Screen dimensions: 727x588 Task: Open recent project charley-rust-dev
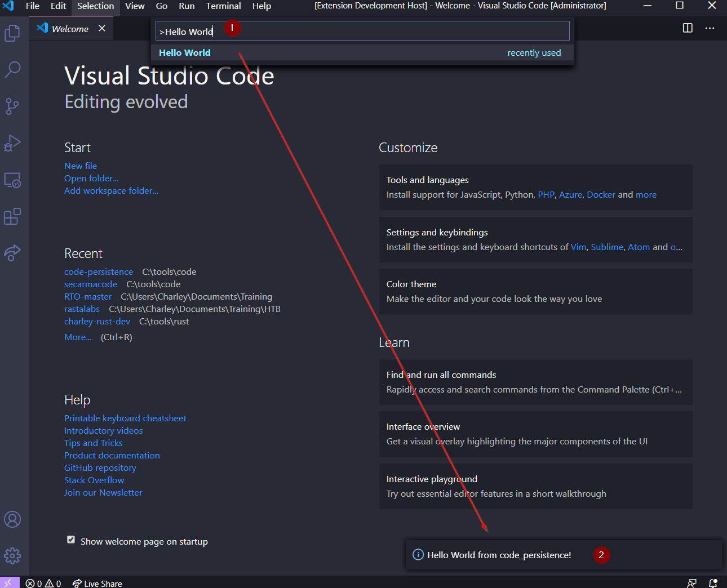pyautogui.click(x=97, y=322)
